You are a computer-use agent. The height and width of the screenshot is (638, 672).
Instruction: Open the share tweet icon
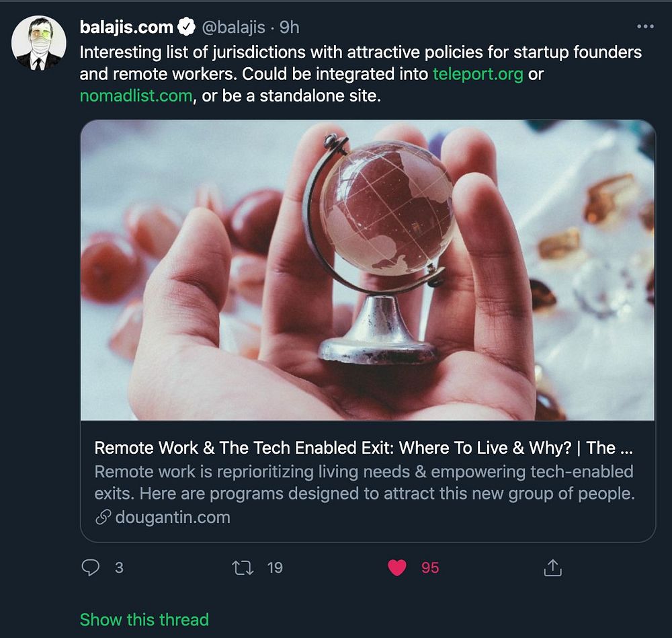[x=552, y=568]
